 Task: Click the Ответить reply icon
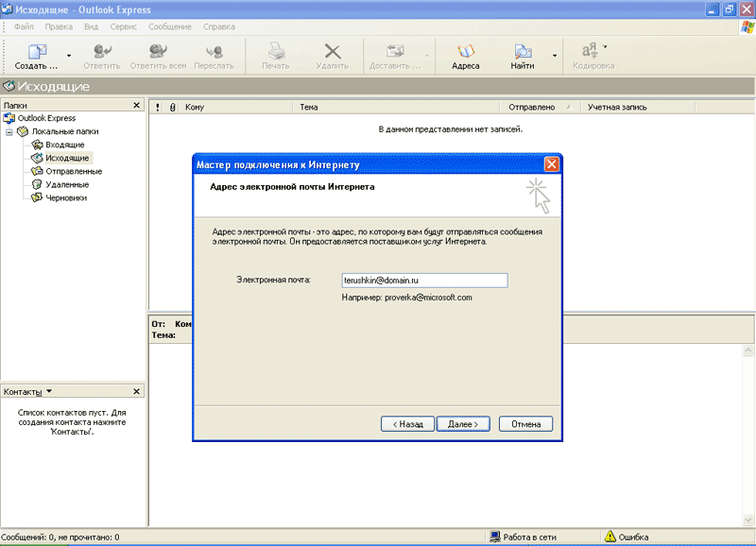coord(102,51)
